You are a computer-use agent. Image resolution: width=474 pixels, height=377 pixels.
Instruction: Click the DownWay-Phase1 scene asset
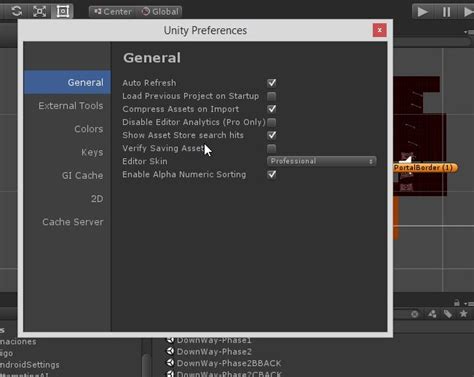pos(214,340)
